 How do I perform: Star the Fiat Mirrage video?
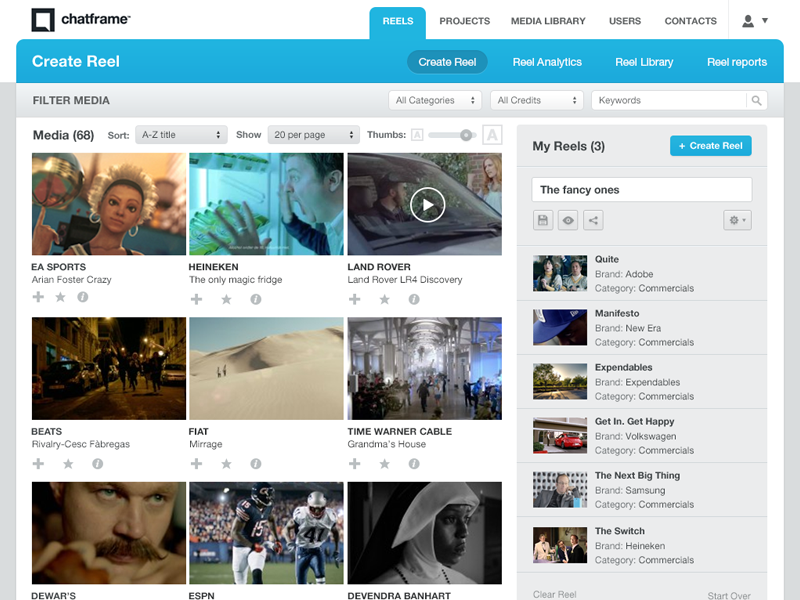(227, 463)
